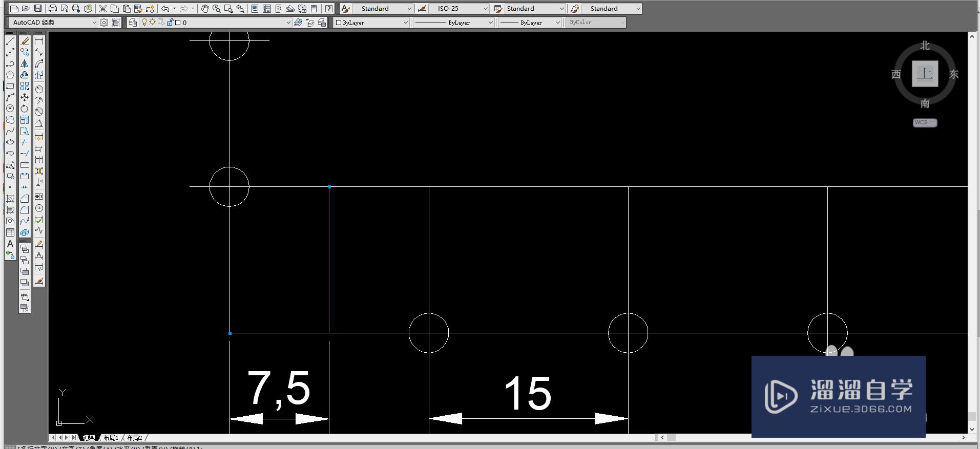Select the Linear Dimension tool

click(39, 41)
